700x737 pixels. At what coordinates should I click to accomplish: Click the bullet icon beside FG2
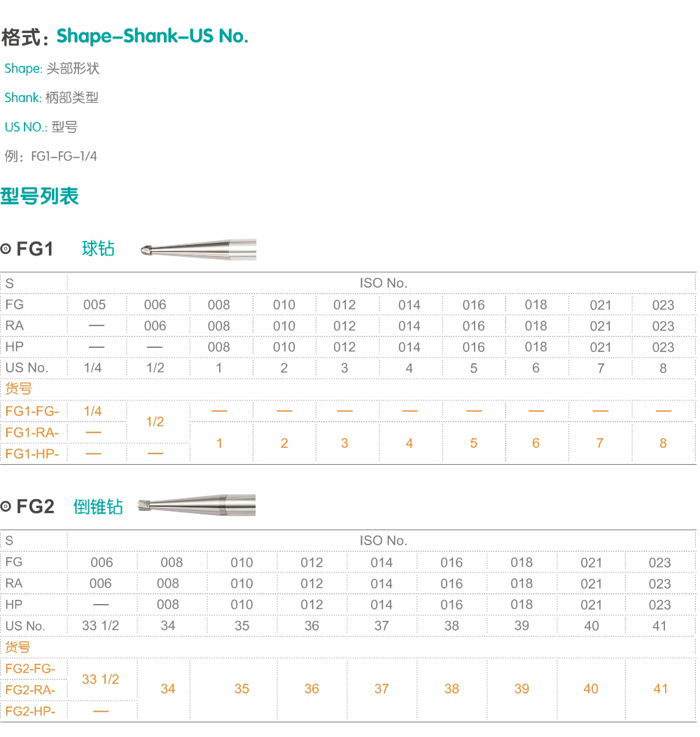[x=6, y=506]
